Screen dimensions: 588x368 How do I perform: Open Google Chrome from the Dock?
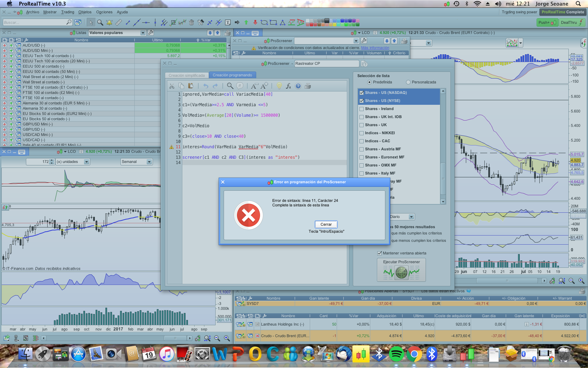click(414, 354)
